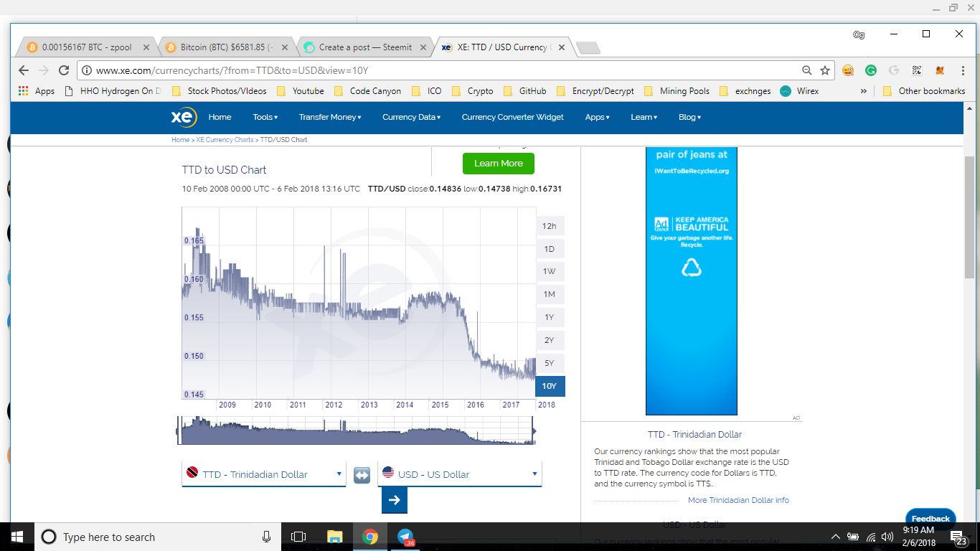Expand the Transfer Money menu

coord(330,117)
